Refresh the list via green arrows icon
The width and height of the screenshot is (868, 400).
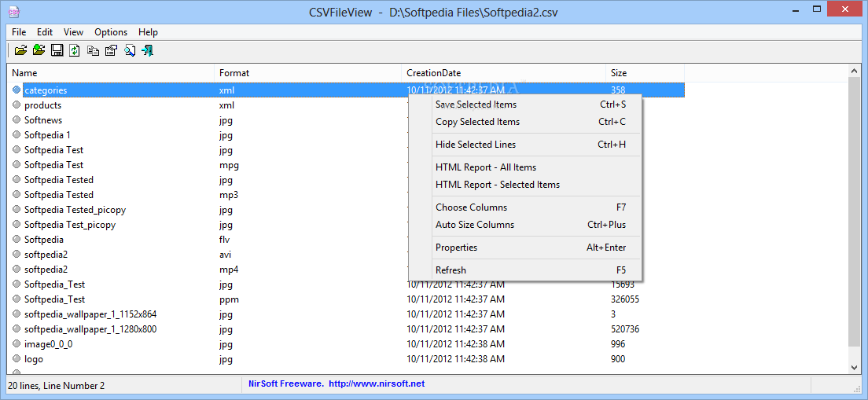[x=74, y=51]
